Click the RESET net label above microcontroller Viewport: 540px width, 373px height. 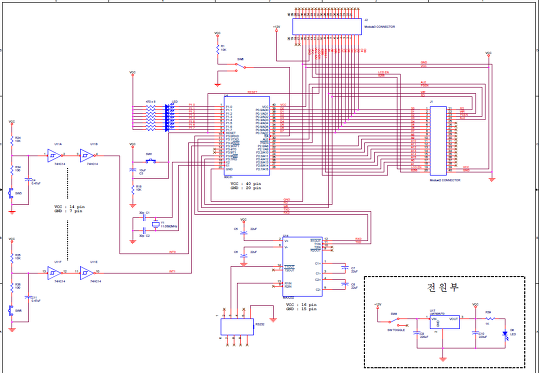point(252,92)
